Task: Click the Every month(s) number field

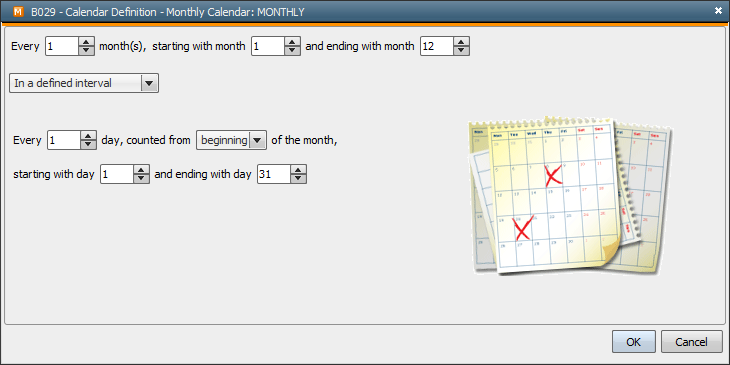Action: (x=62, y=46)
